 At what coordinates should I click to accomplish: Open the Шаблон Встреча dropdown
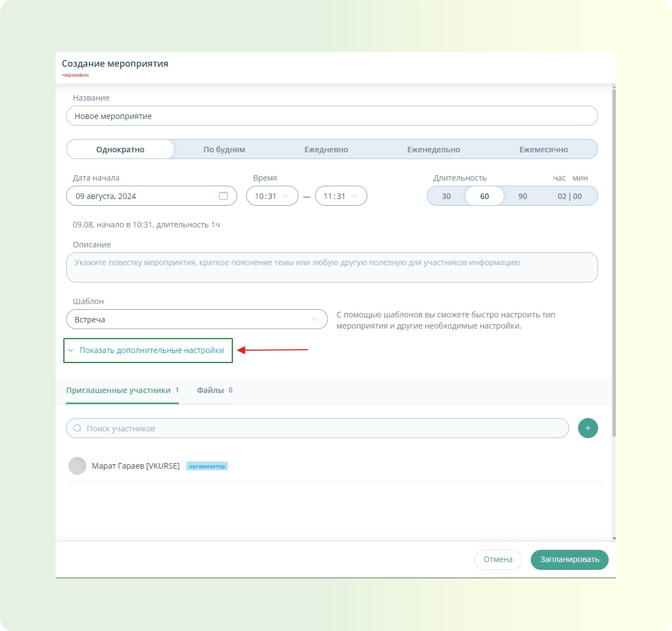(x=197, y=319)
